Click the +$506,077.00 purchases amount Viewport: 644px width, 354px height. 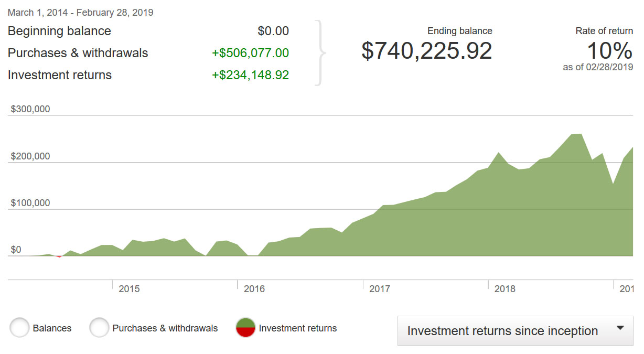click(x=250, y=53)
